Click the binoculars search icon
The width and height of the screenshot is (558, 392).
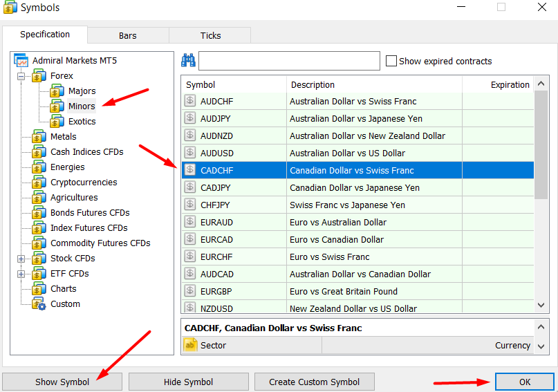click(x=188, y=60)
